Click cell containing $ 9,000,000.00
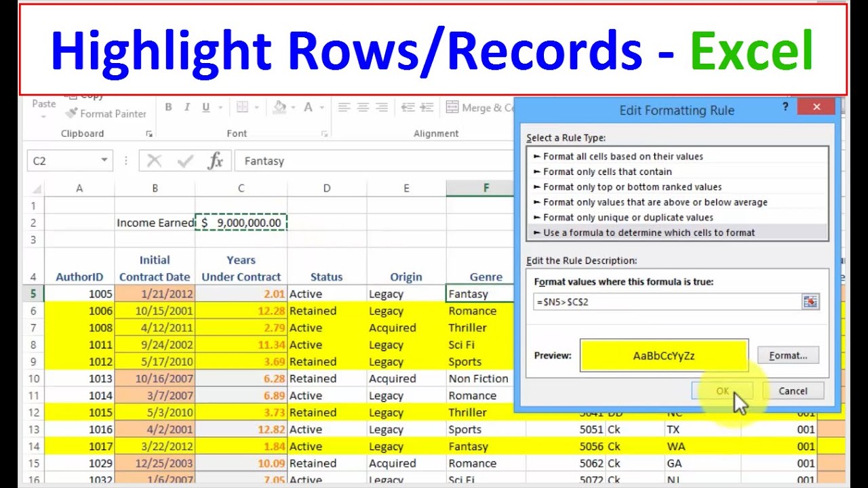 [241, 222]
